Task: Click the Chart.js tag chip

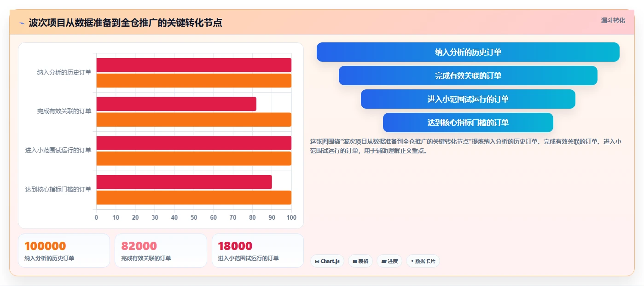Action: pos(327,261)
